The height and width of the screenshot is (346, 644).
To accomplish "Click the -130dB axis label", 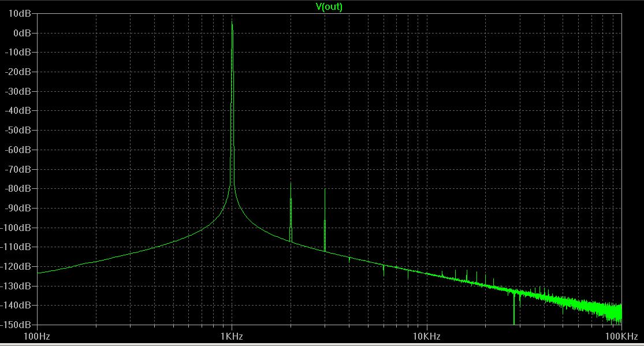I will point(16,286).
